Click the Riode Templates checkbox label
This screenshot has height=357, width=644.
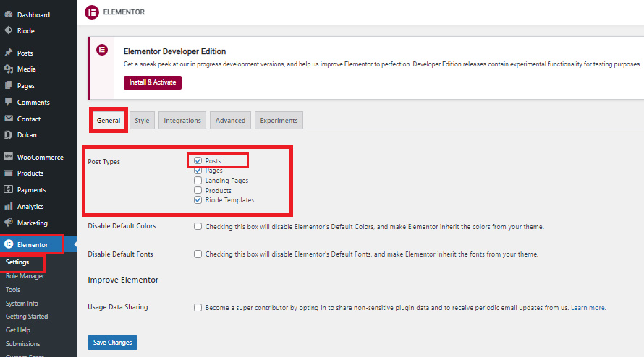(229, 200)
